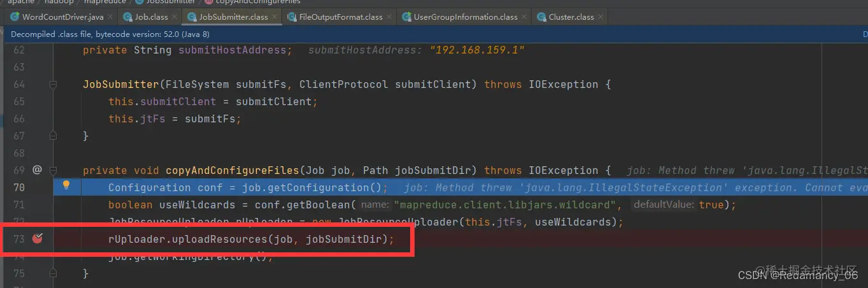
Task: Click IOException on line 64
Action: pyautogui.click(x=564, y=84)
